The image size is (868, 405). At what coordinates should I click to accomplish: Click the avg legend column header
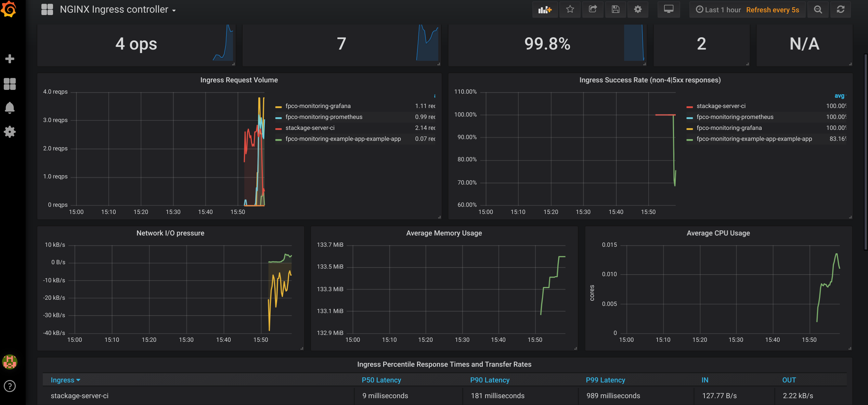tap(839, 96)
